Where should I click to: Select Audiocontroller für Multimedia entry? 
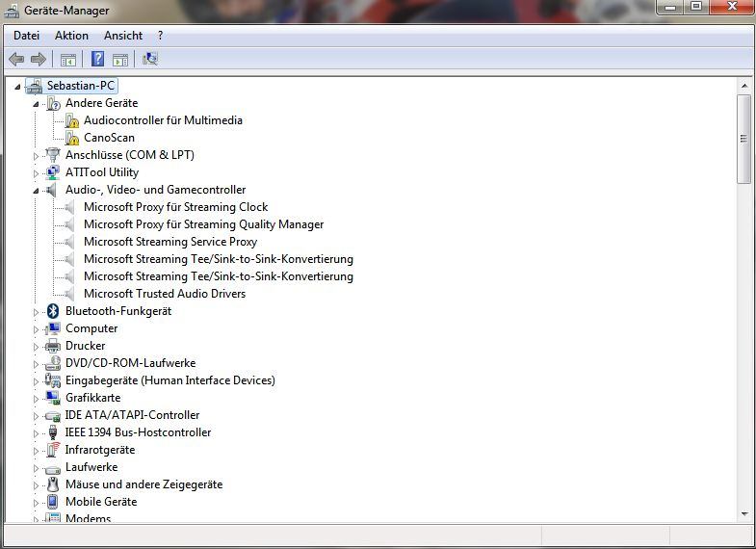point(163,120)
